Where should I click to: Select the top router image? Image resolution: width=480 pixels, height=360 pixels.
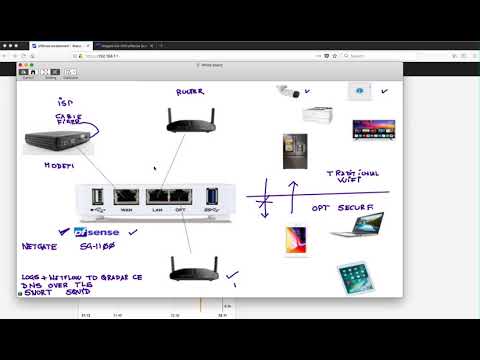[x=191, y=120]
